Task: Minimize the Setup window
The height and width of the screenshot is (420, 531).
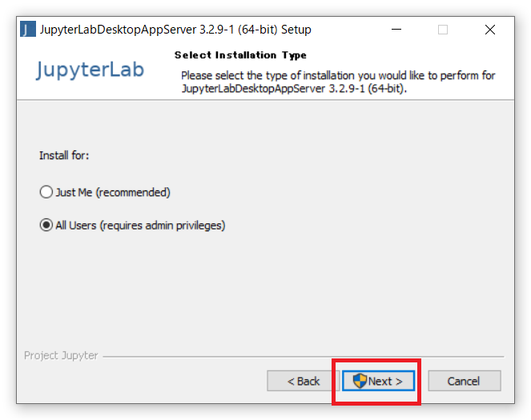Action: tap(397, 30)
